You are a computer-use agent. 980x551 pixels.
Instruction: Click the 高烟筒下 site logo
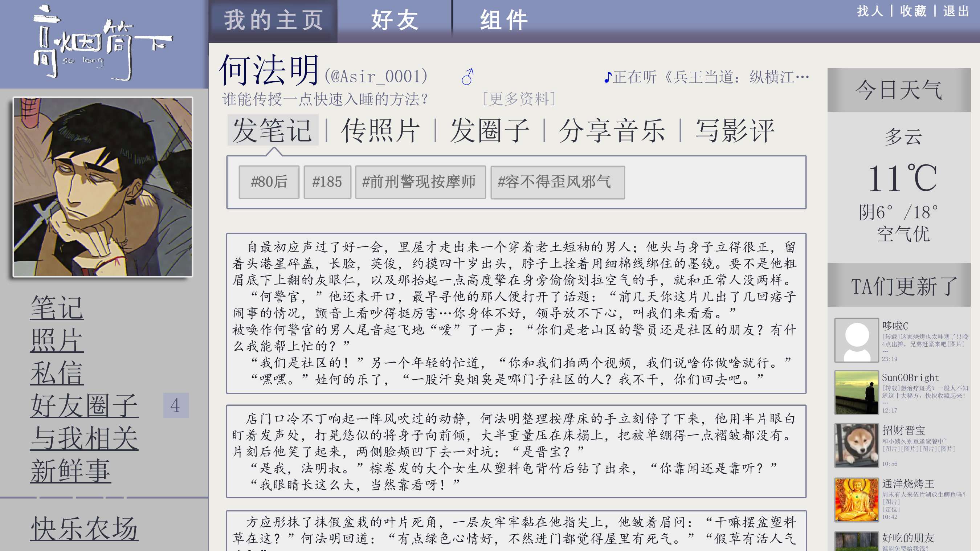[103, 44]
